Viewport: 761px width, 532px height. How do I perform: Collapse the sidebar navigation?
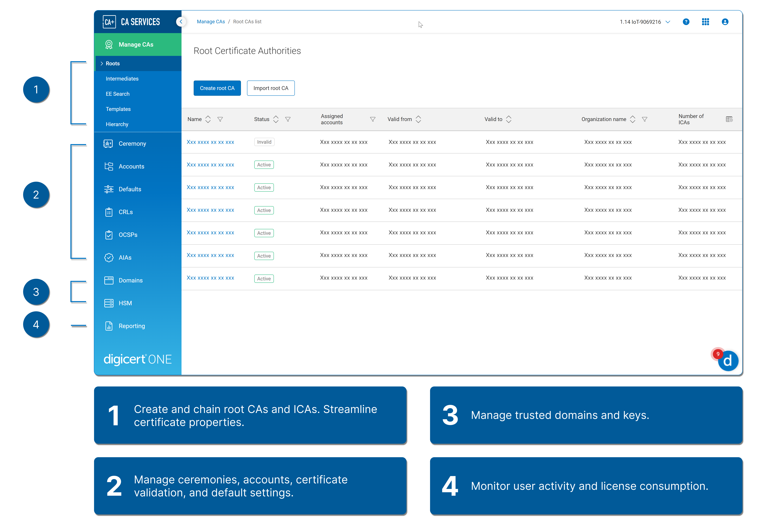(181, 22)
